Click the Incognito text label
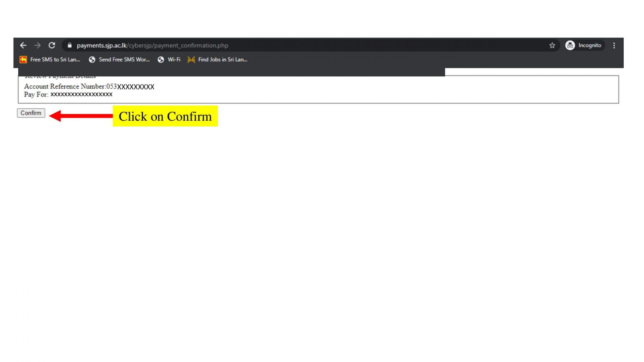The height and width of the screenshot is (362, 644). coord(589,46)
